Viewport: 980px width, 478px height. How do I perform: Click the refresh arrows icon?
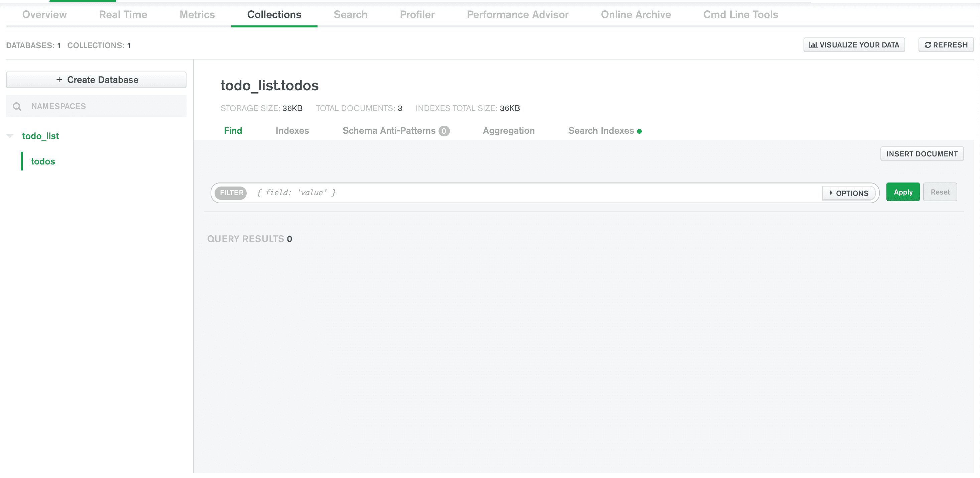(928, 45)
